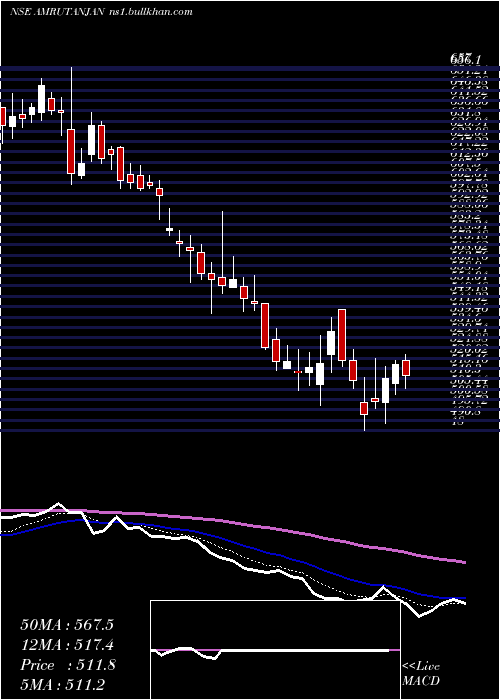Click inside the MACD inset chart box

coord(275,650)
